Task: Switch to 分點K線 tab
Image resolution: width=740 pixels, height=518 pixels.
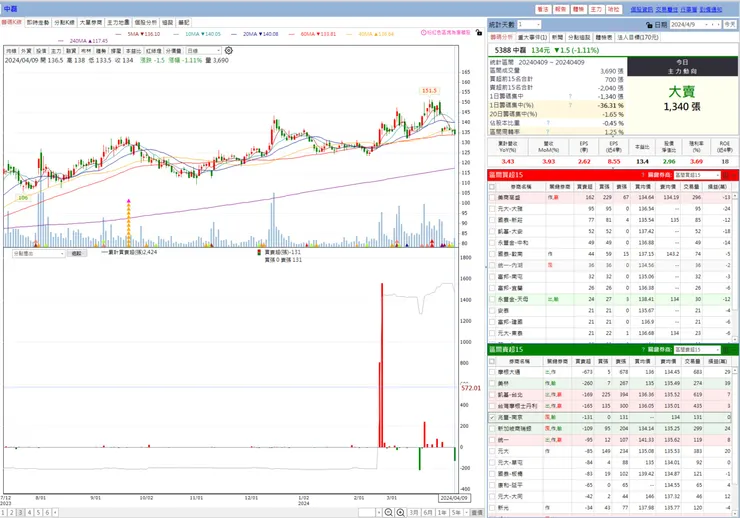Action: point(64,23)
